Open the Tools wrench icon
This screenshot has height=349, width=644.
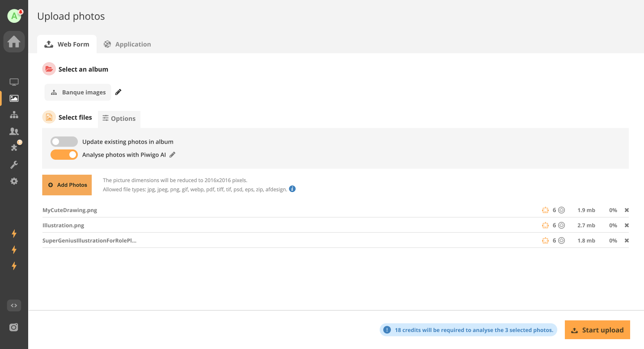coord(14,165)
